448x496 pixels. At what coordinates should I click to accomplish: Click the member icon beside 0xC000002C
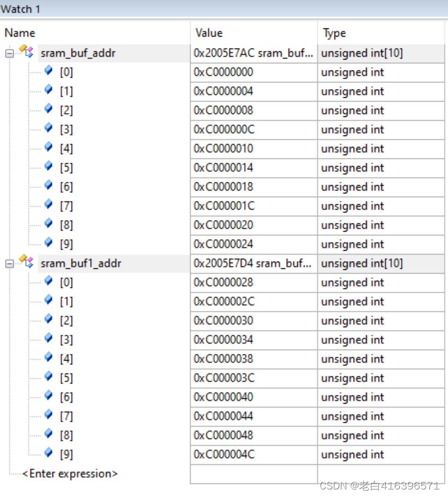point(49,300)
